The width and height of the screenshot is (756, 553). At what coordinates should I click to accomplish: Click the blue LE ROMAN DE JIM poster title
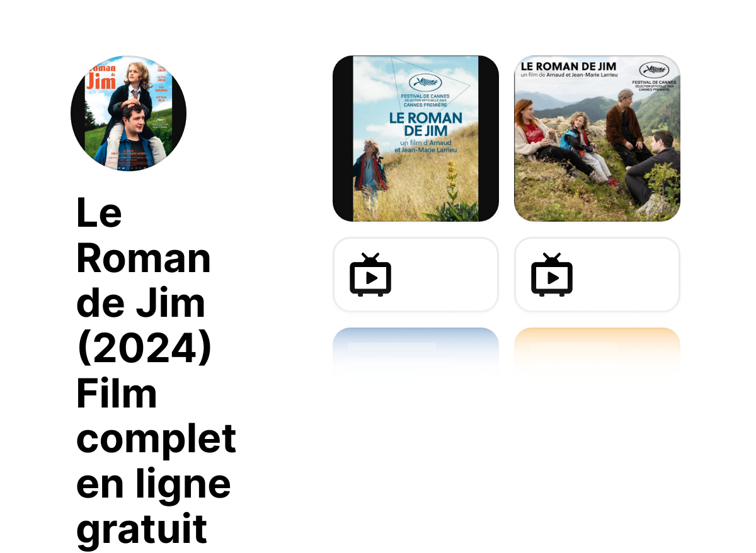425,124
